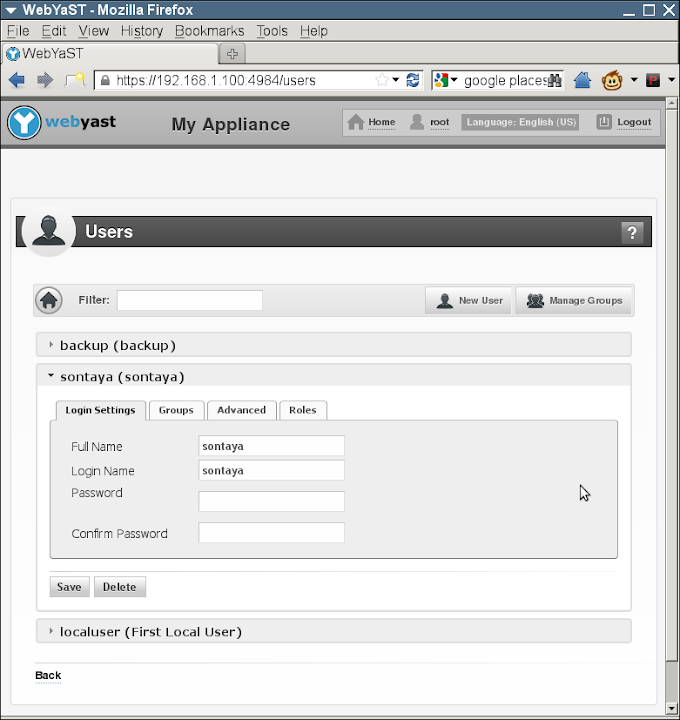Image resolution: width=680 pixels, height=720 pixels.
Task: Click the Language: English (US) button
Action: point(521,122)
